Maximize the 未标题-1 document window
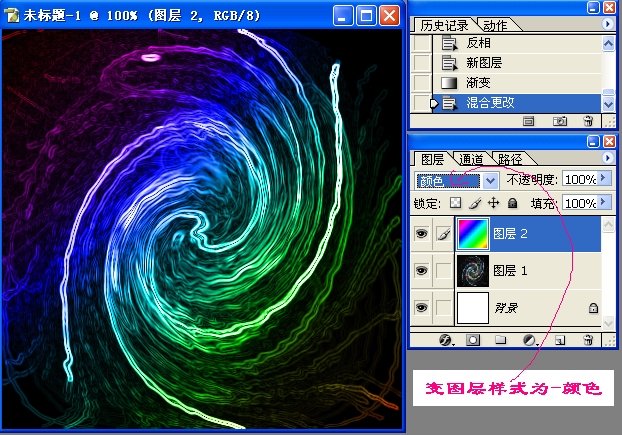622x435 pixels. [366, 15]
